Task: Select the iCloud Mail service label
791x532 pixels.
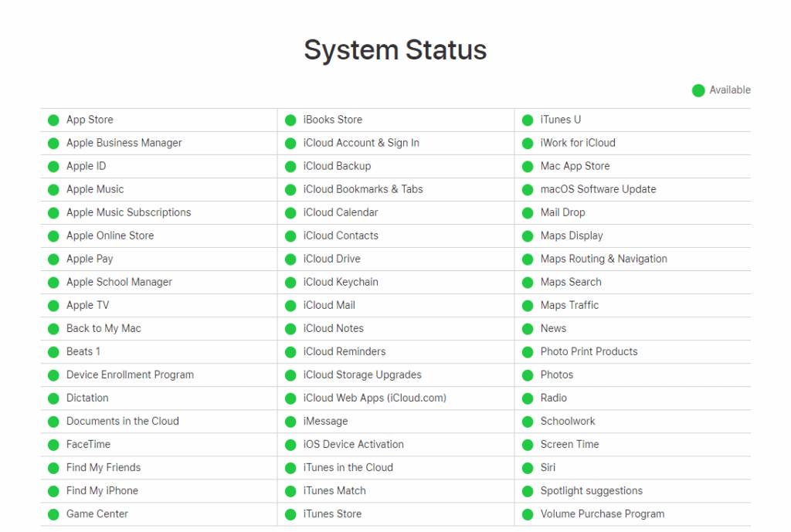Action: coord(329,305)
